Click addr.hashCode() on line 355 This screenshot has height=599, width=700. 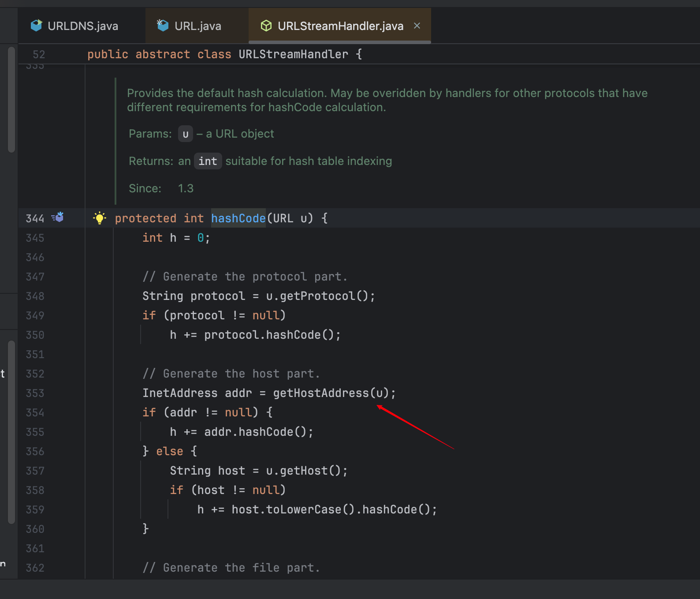coord(255,432)
